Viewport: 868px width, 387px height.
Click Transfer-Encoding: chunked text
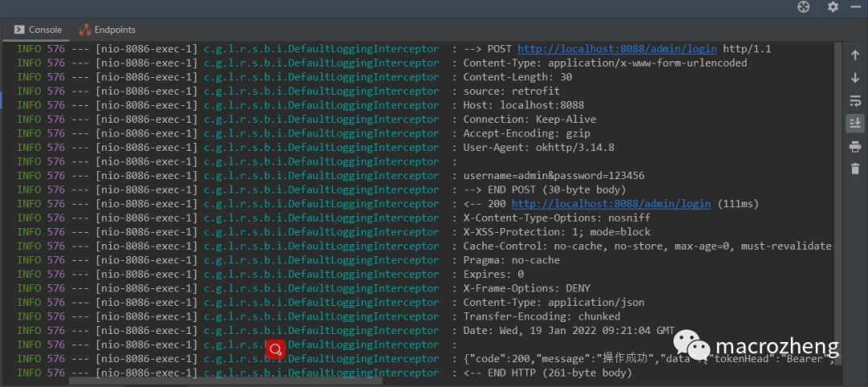(542, 316)
